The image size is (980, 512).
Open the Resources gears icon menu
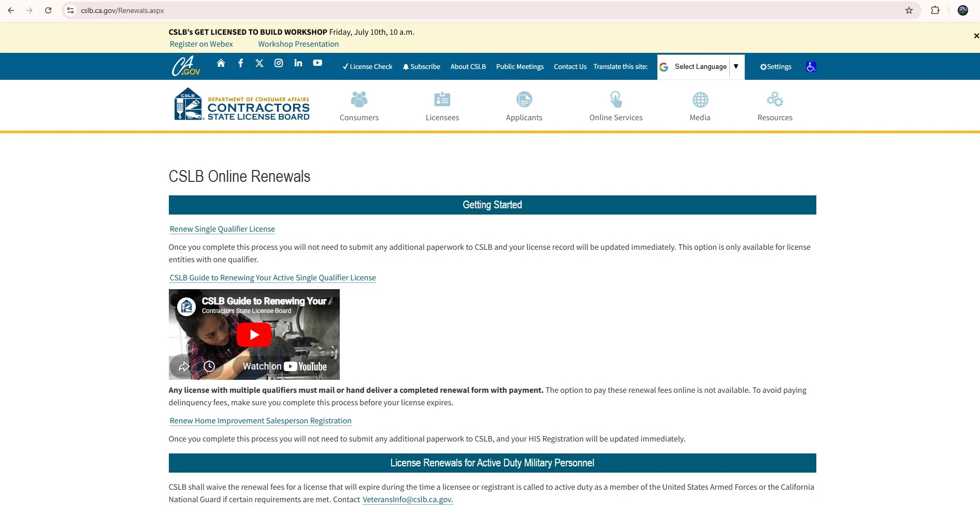(775, 99)
